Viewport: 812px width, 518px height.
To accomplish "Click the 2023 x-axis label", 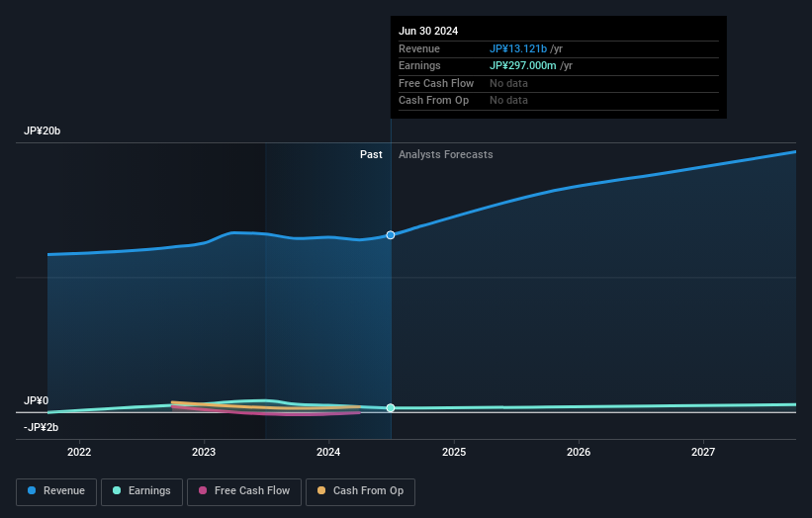I will 204,453.
